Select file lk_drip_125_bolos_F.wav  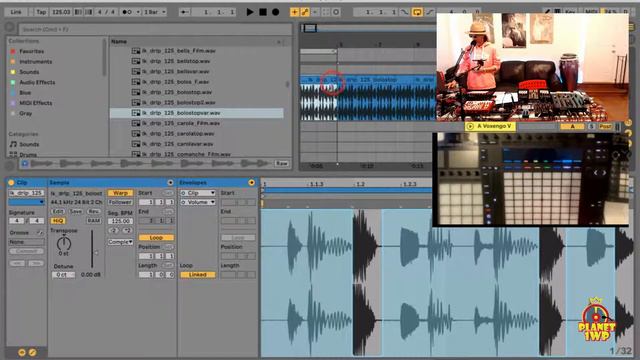pyautogui.click(x=176, y=82)
